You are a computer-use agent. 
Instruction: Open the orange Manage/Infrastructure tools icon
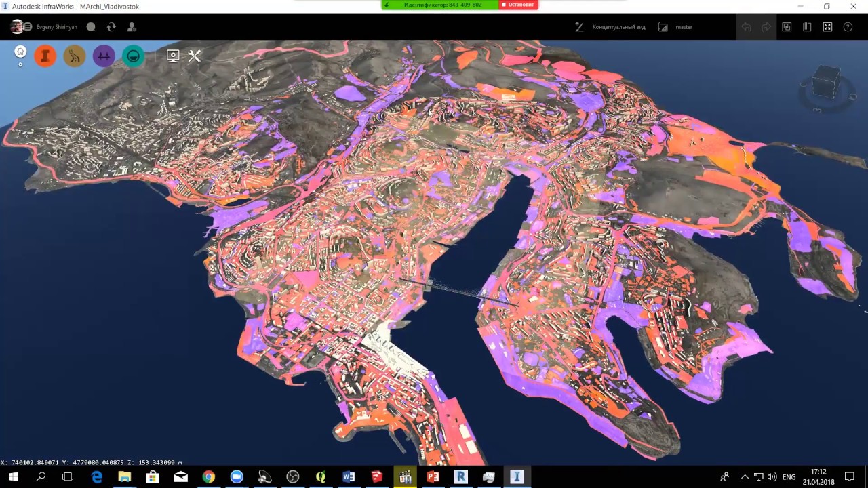click(x=45, y=56)
